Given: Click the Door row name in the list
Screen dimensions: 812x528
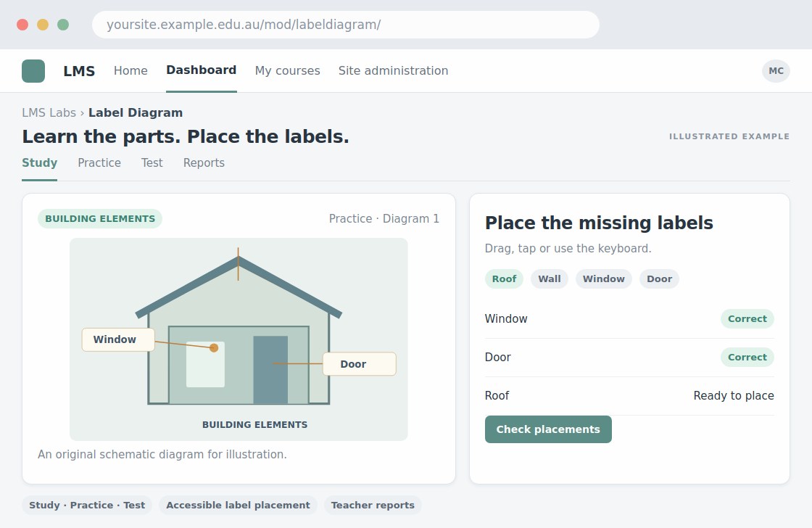Looking at the screenshot, I should 497,357.
